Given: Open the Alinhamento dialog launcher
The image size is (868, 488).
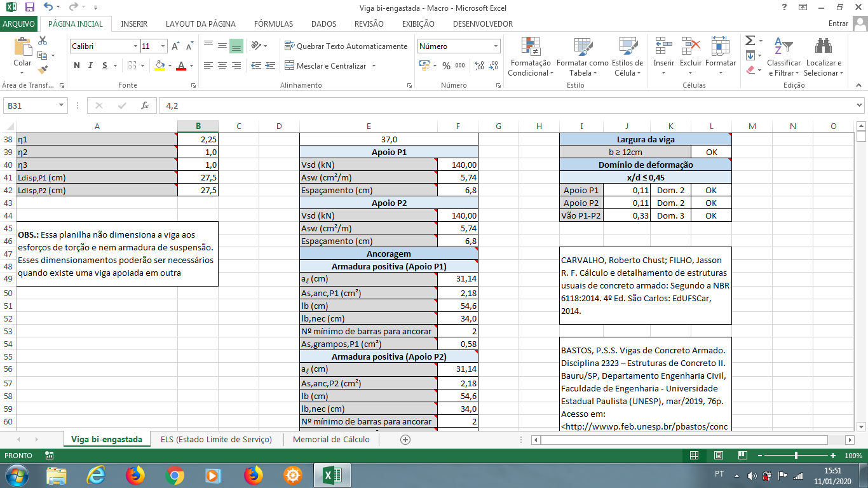Looking at the screenshot, I should (411, 85).
